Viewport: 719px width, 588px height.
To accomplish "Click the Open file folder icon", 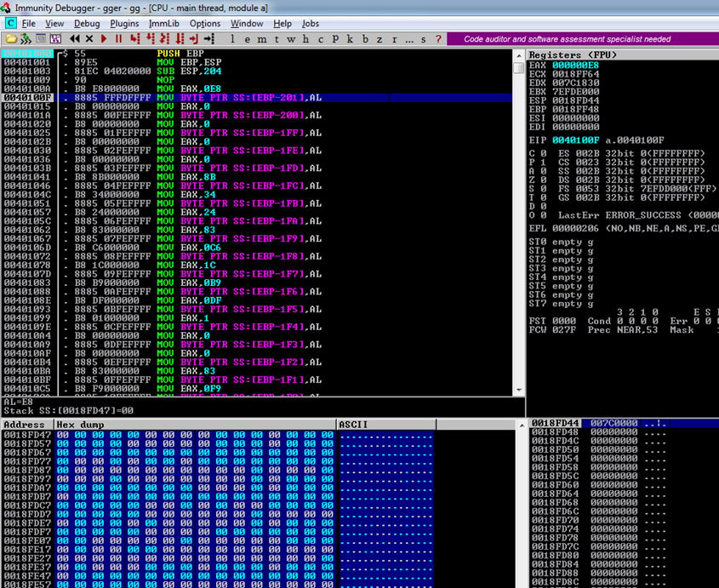I will pyautogui.click(x=11, y=39).
